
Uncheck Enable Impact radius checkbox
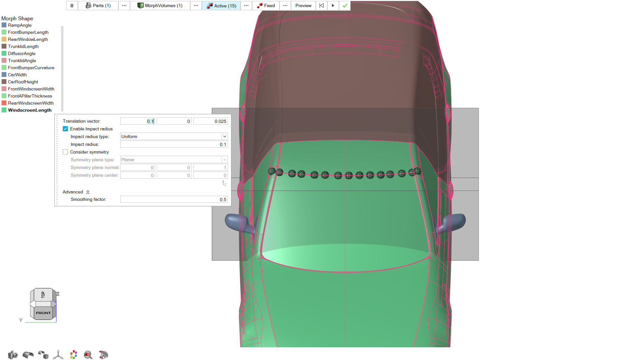coord(65,129)
